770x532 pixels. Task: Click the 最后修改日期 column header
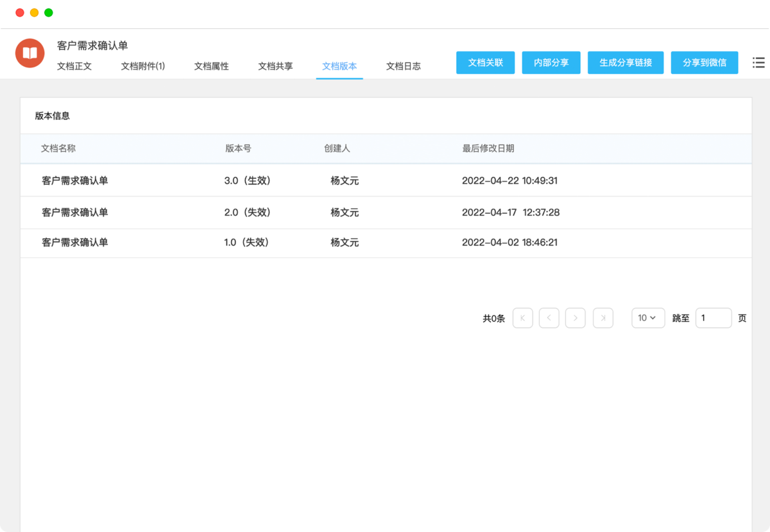pos(488,148)
